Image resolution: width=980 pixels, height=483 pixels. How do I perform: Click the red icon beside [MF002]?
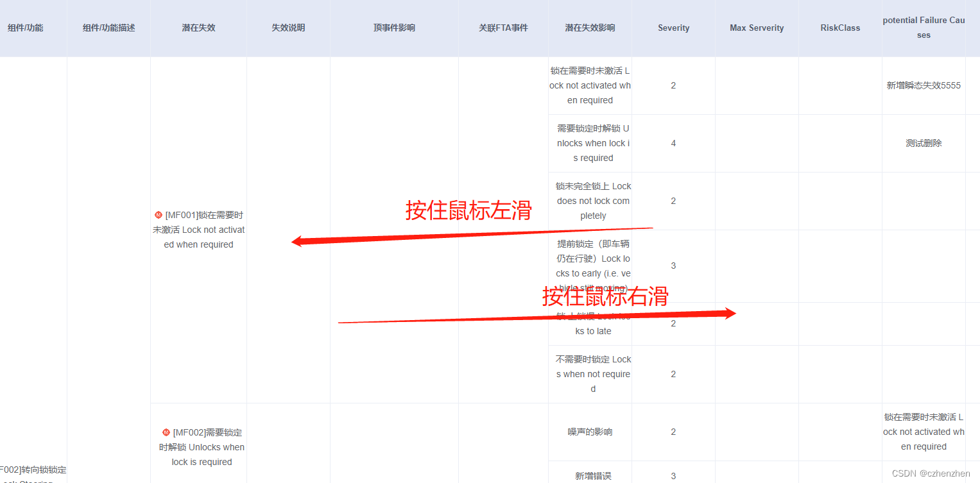166,432
